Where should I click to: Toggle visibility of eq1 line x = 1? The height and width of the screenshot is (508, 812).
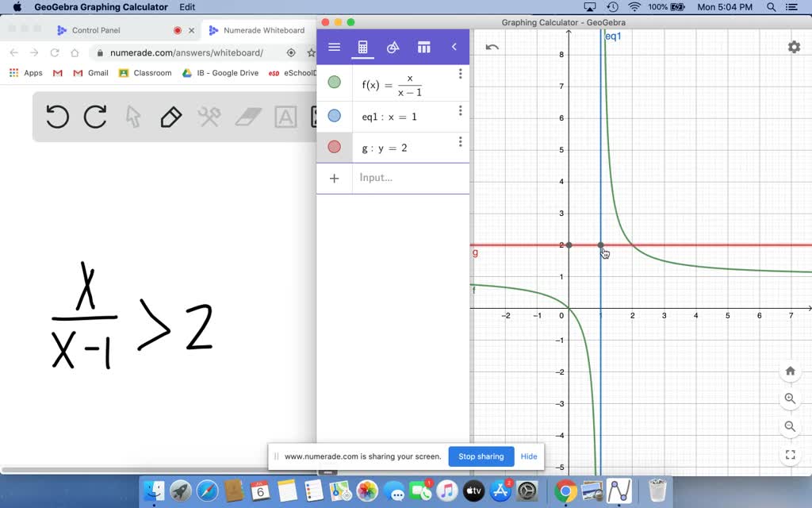(334, 116)
